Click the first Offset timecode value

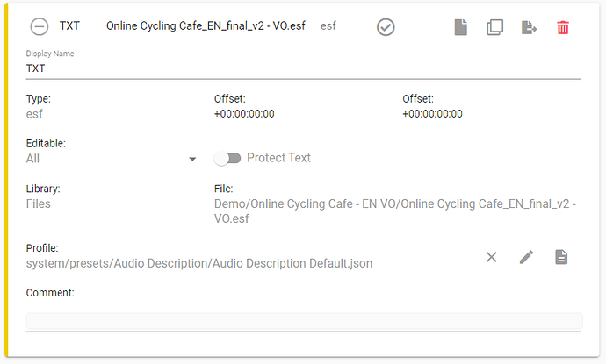(x=244, y=114)
